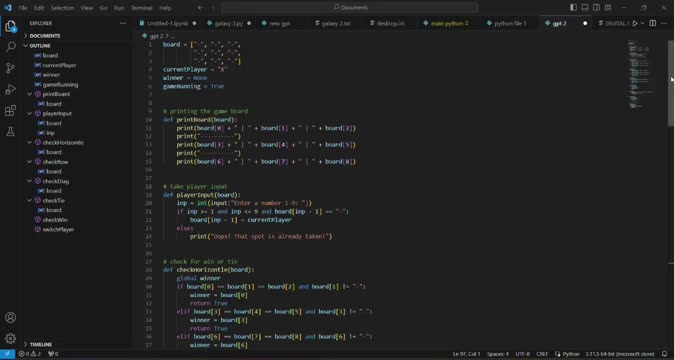Open the Run and Debug view
The height and width of the screenshot is (360, 674).
[10, 89]
